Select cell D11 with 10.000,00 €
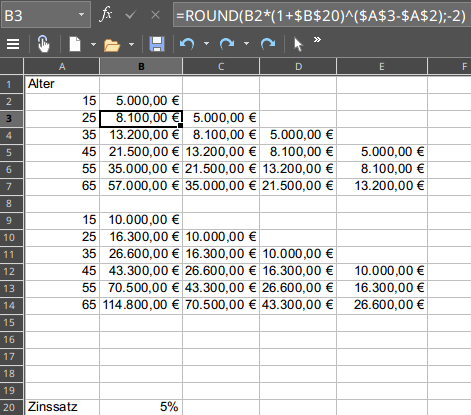This screenshot has height=415, width=471. (298, 254)
